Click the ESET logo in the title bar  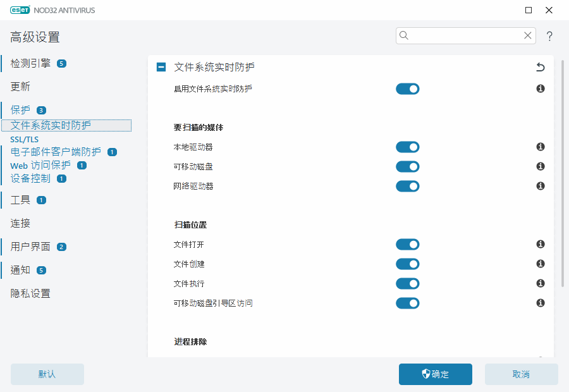coord(20,9)
